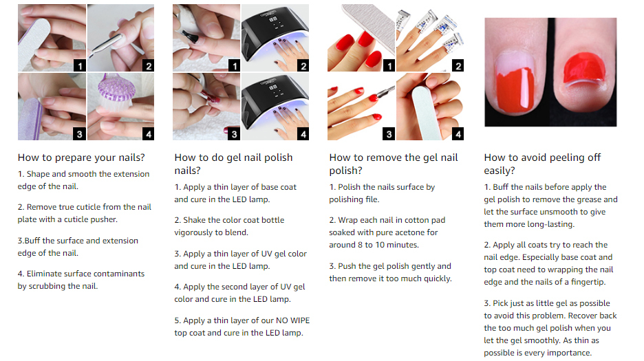The image size is (644, 361).
Task: Open the red color coat brushing photo
Action: [206, 107]
